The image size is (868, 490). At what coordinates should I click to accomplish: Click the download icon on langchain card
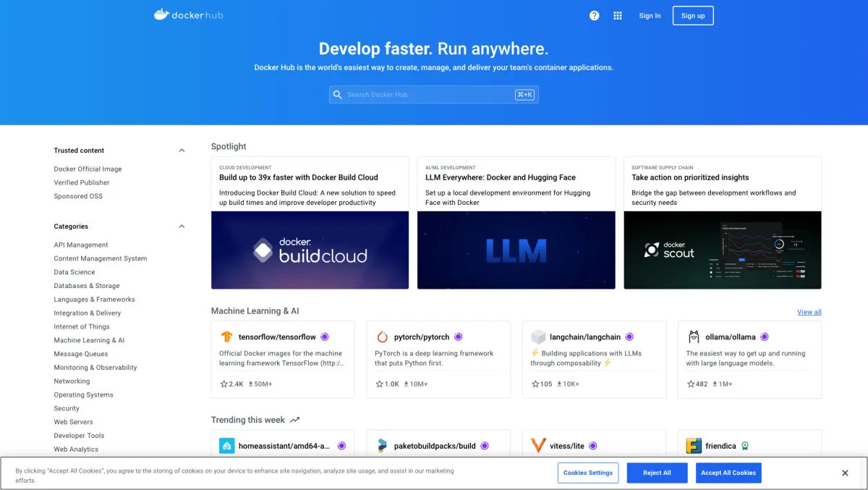point(559,384)
